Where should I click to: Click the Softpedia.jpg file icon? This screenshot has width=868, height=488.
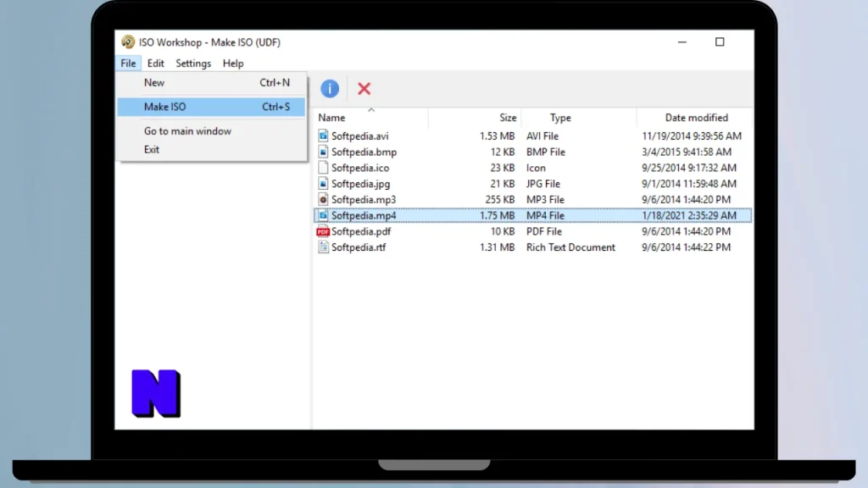point(323,184)
